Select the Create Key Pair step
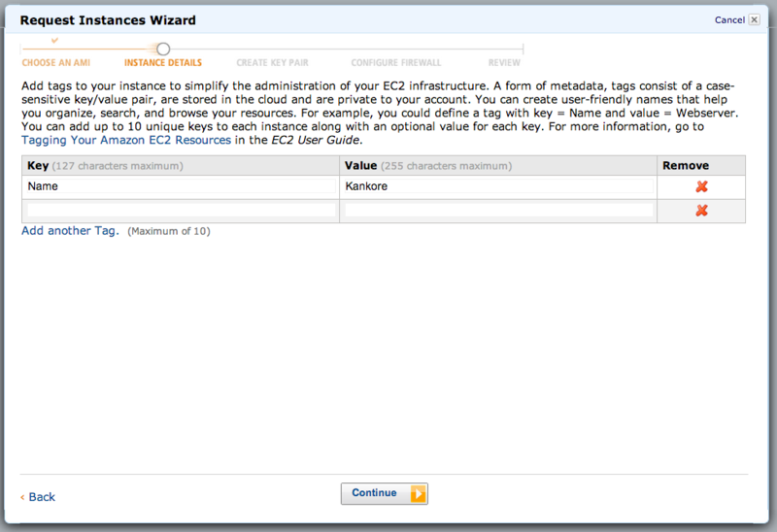This screenshot has width=777, height=532. [272, 63]
